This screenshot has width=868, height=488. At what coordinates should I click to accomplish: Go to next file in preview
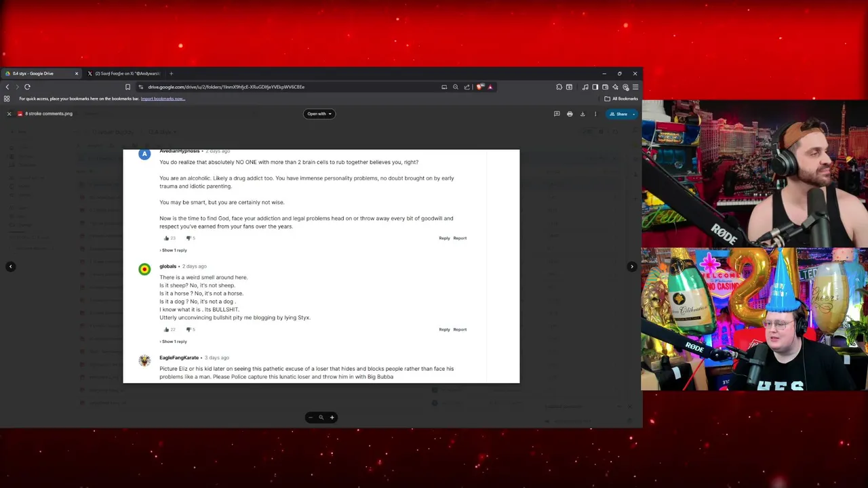(632, 266)
